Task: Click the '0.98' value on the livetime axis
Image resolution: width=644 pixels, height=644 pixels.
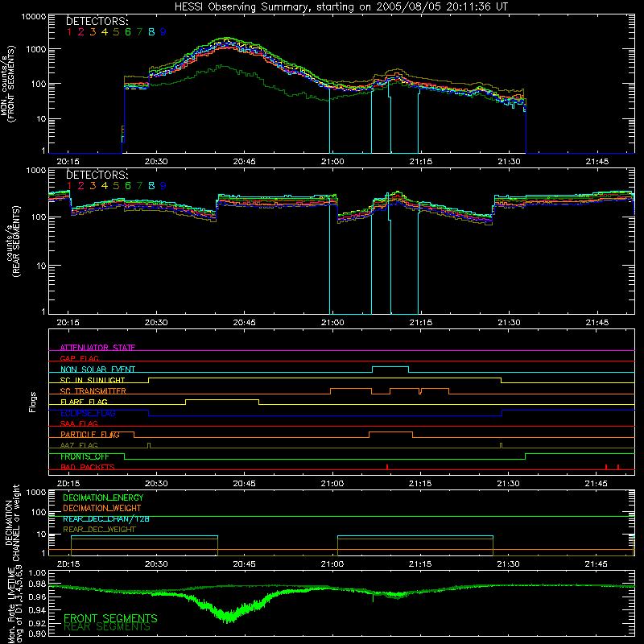Action: click(37, 584)
